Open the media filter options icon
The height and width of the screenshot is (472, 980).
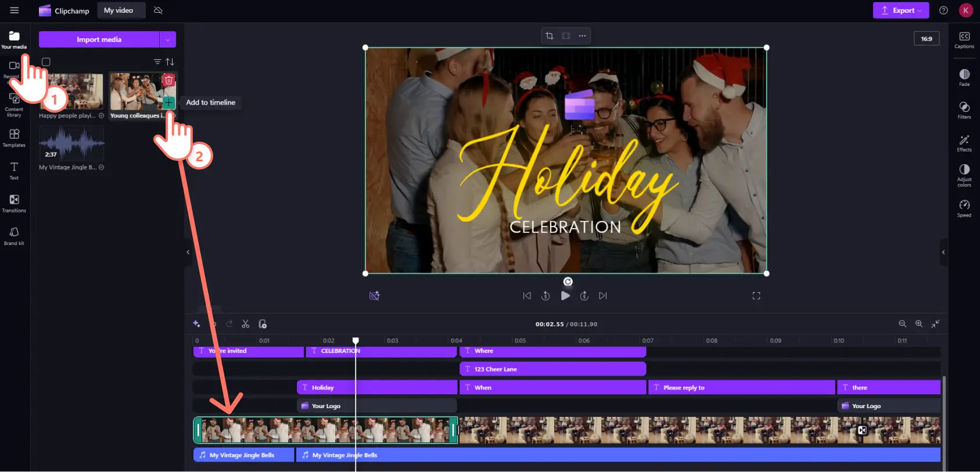point(157,62)
